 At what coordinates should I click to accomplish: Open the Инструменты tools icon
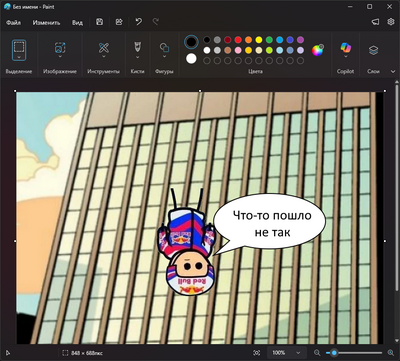[x=104, y=48]
